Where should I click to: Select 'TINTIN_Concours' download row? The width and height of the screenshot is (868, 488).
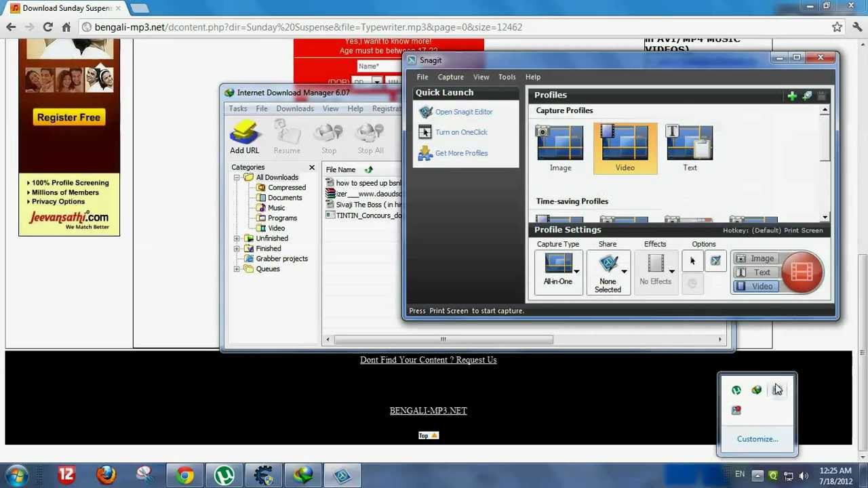point(363,216)
